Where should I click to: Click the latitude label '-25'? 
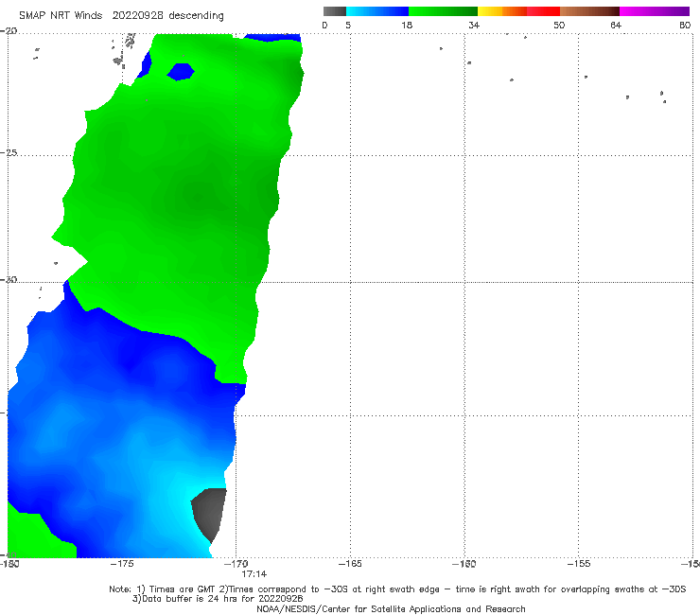[x=9, y=152]
